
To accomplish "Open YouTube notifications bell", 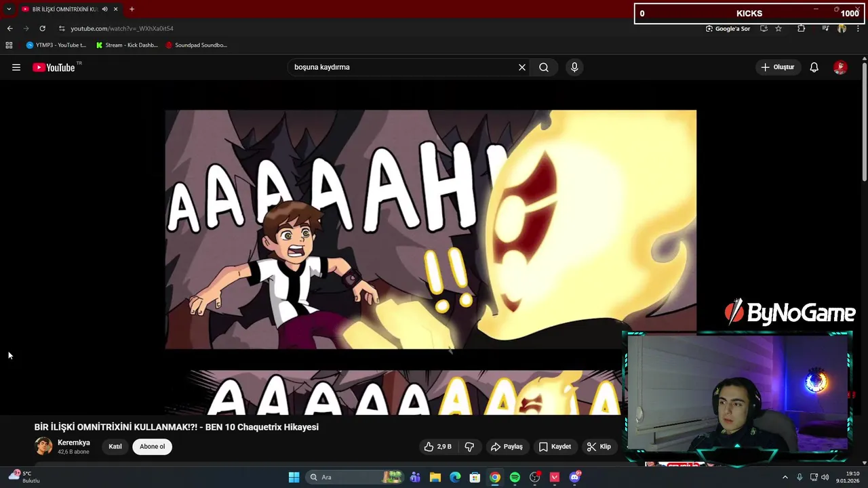I will click(814, 67).
